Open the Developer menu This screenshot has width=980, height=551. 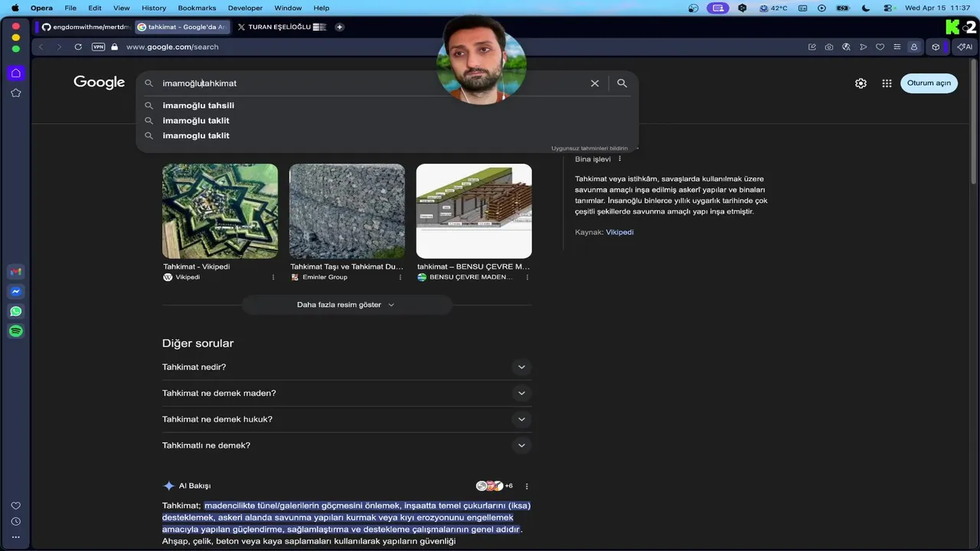(x=245, y=8)
